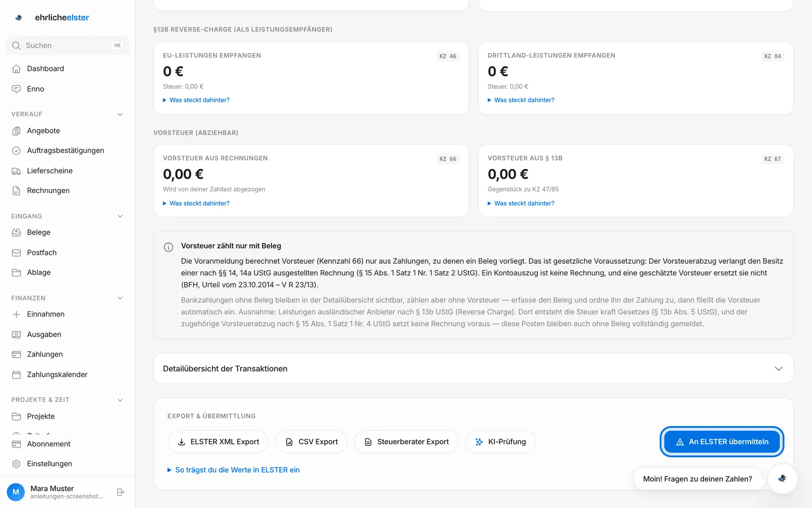Collapse the EINGANG sidebar section
The height and width of the screenshot is (508, 812).
120,216
